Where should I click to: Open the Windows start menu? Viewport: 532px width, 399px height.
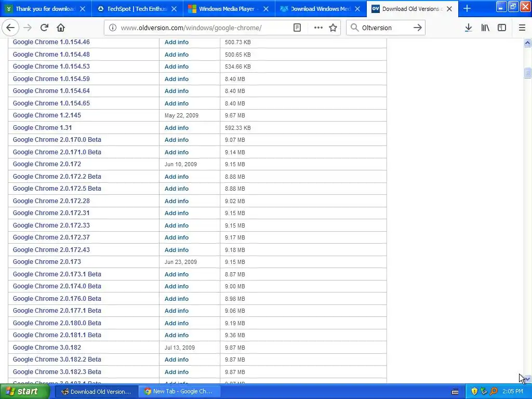tap(24, 392)
